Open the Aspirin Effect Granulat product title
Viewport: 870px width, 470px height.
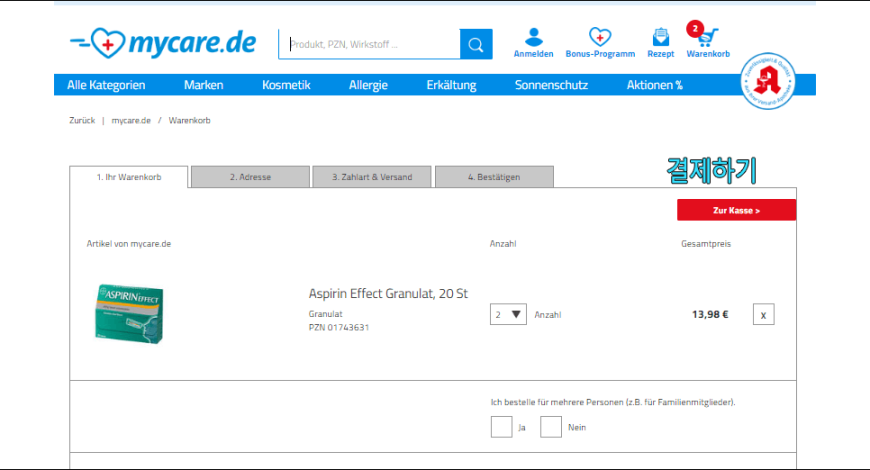(x=388, y=294)
